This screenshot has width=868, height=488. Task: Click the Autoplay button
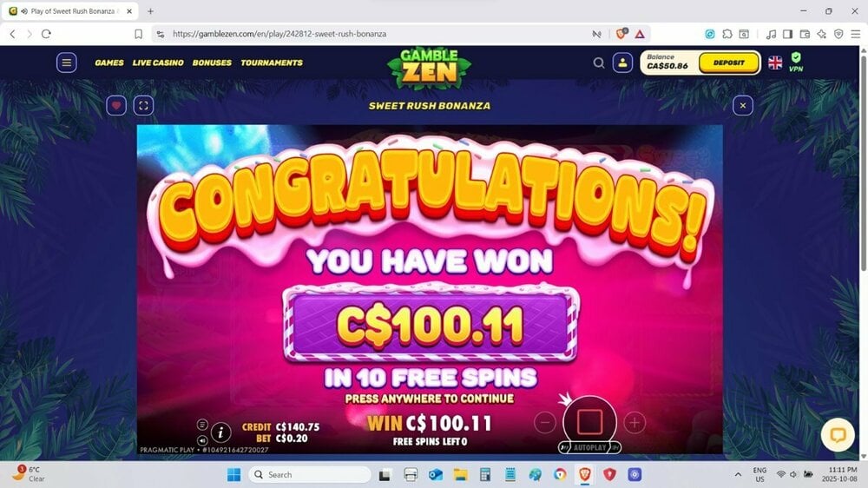click(589, 447)
